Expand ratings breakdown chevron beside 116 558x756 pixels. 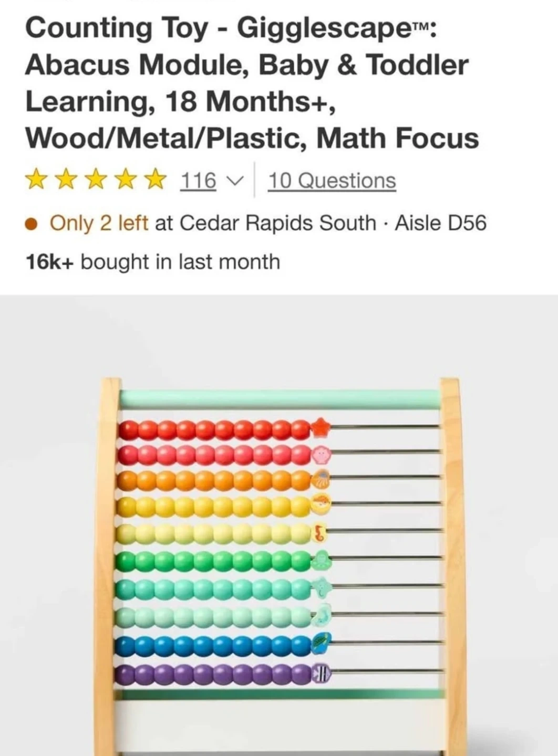pyautogui.click(x=234, y=181)
